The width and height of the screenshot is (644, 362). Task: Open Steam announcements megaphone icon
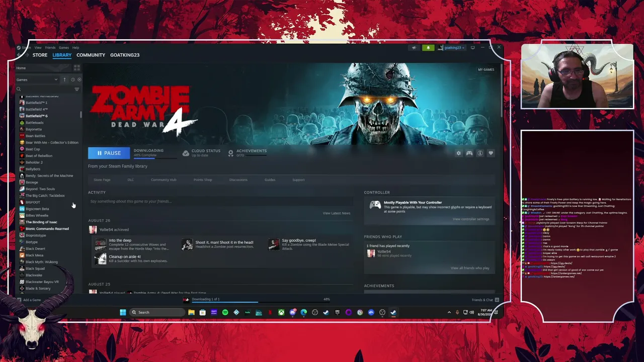414,48
